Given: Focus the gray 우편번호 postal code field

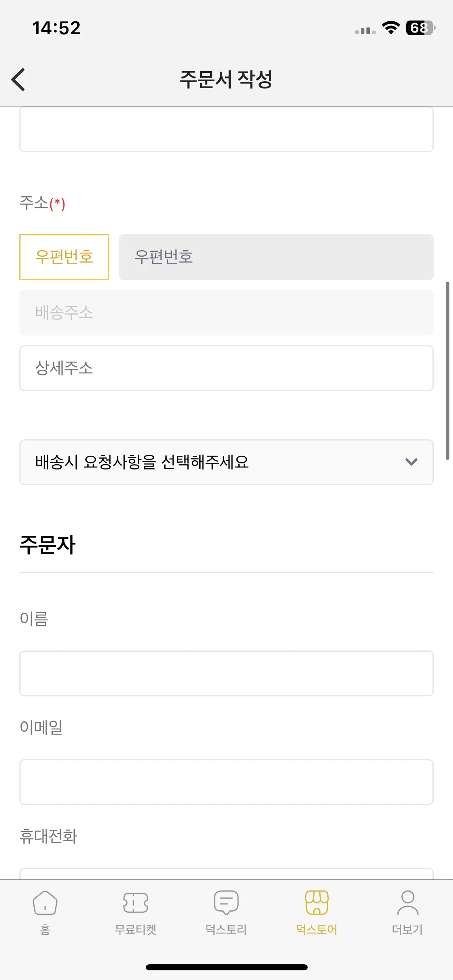Looking at the screenshot, I should point(276,257).
